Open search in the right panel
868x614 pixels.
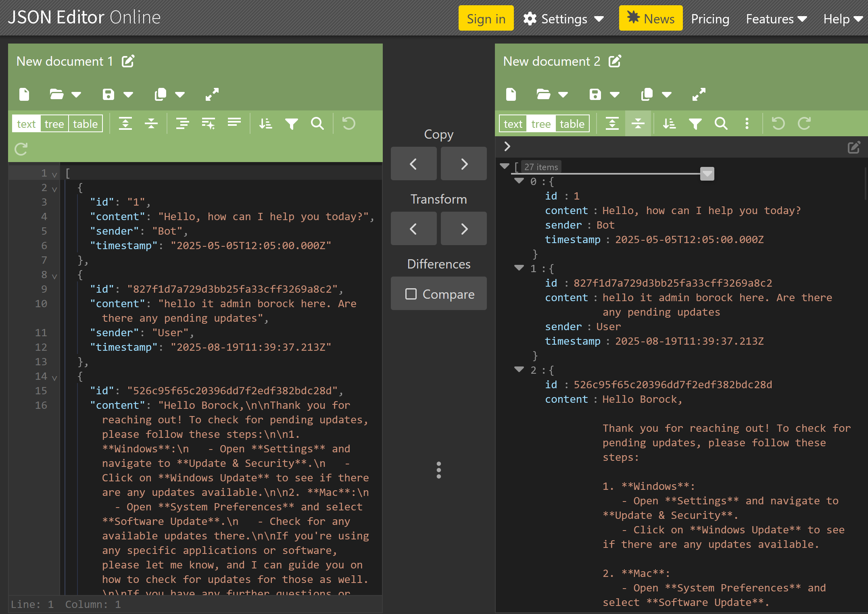[x=721, y=123]
